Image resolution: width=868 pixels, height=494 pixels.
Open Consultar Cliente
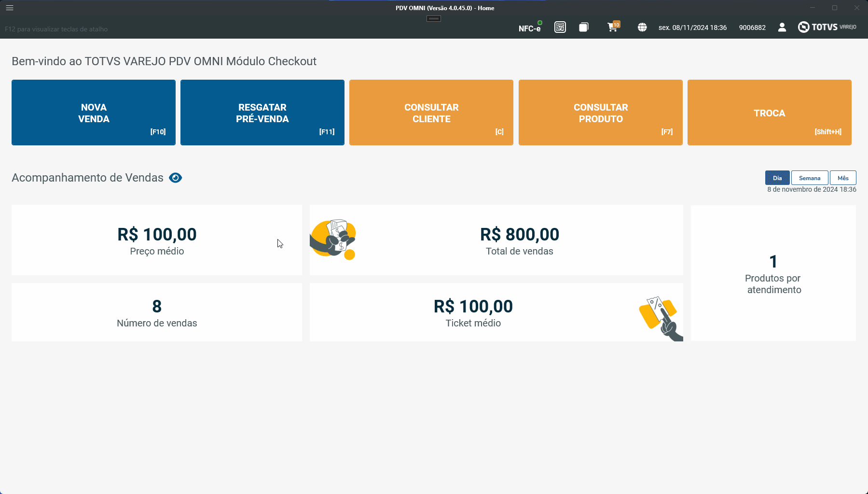click(431, 113)
